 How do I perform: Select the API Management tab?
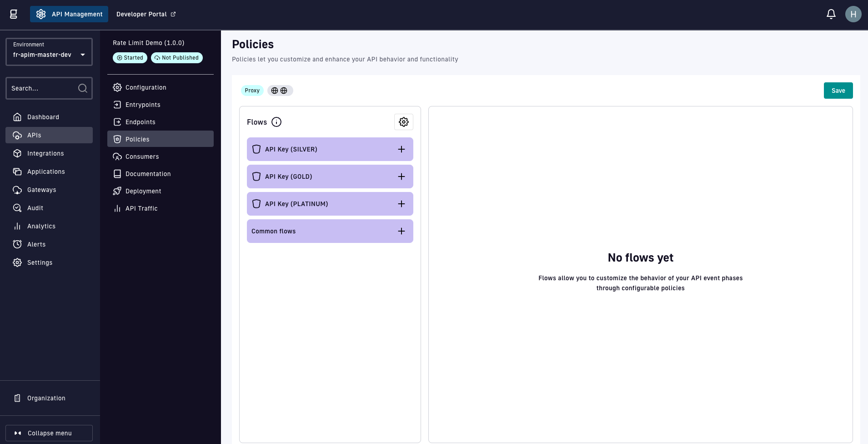point(69,14)
